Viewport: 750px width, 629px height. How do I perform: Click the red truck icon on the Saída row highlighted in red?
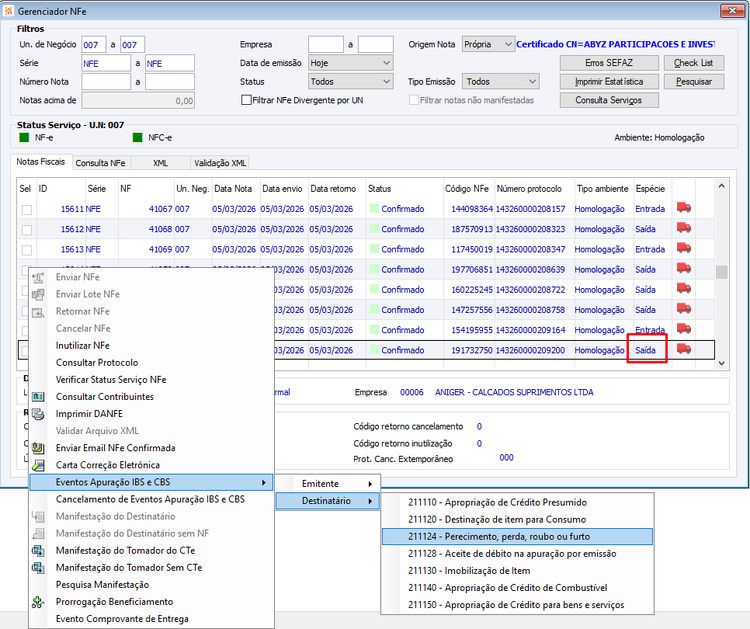(x=684, y=349)
